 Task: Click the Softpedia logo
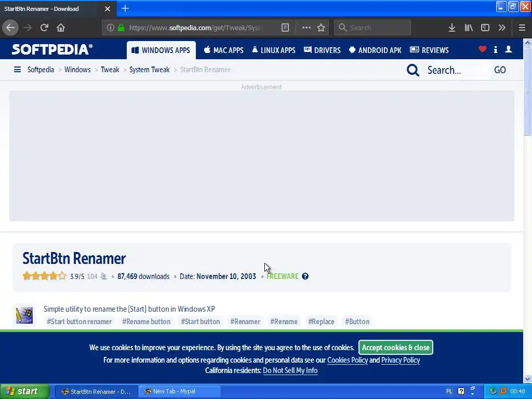pos(52,49)
